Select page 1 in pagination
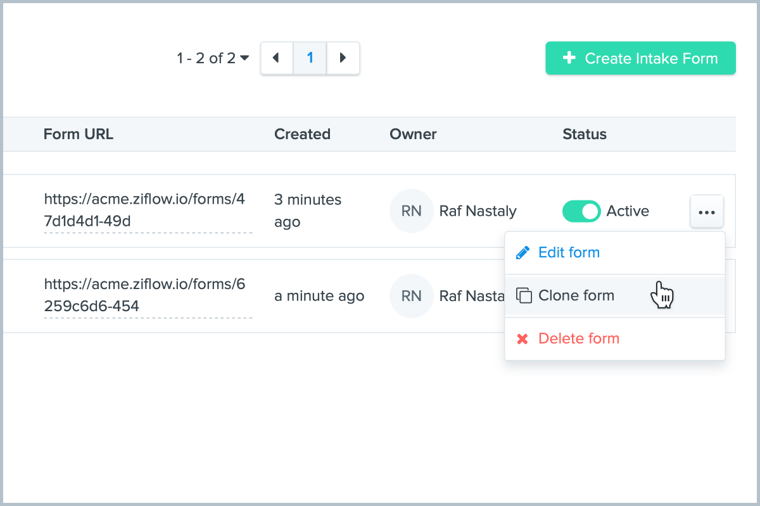760x506 pixels. click(310, 58)
